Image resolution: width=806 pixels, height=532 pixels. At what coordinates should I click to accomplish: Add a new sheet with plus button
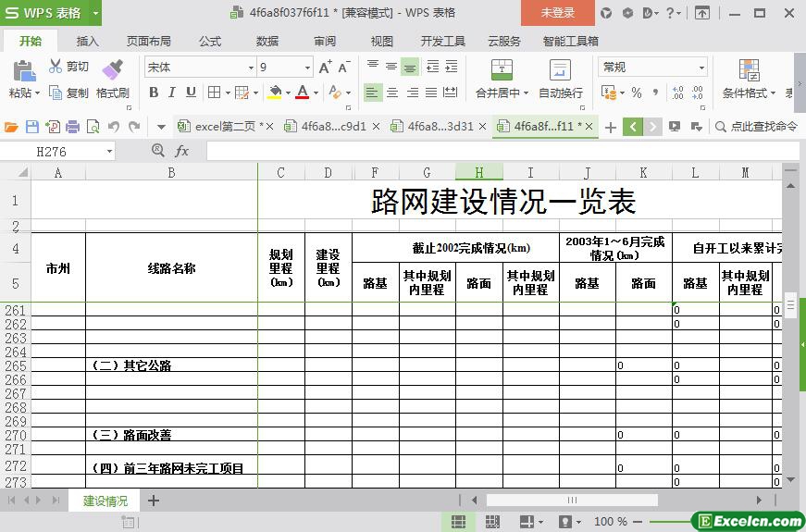click(154, 501)
